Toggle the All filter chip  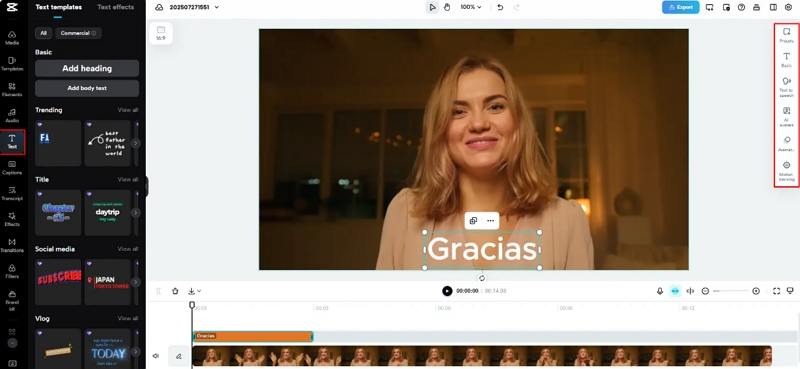43,33
